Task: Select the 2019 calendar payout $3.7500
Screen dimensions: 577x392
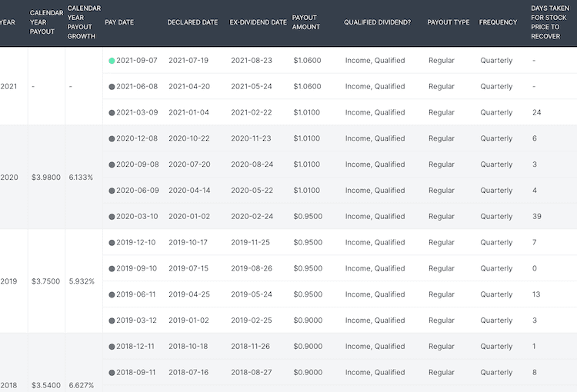Action: point(46,281)
